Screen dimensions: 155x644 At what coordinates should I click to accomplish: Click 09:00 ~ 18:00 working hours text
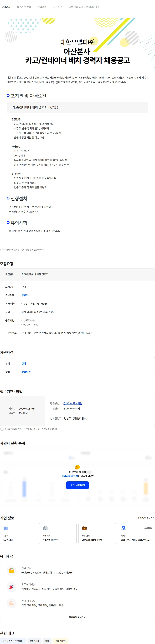click(31, 325)
